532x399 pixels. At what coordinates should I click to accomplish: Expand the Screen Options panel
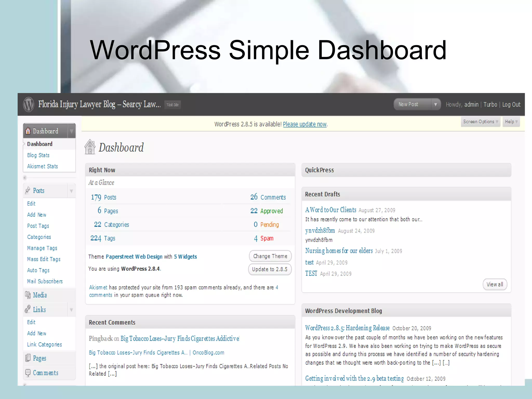click(480, 122)
